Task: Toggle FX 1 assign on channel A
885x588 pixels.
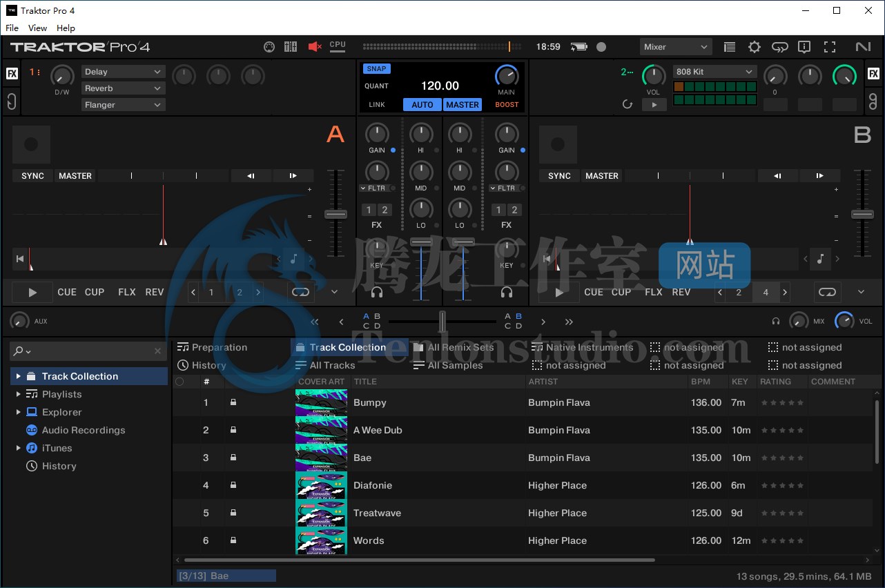Action: pyautogui.click(x=369, y=210)
